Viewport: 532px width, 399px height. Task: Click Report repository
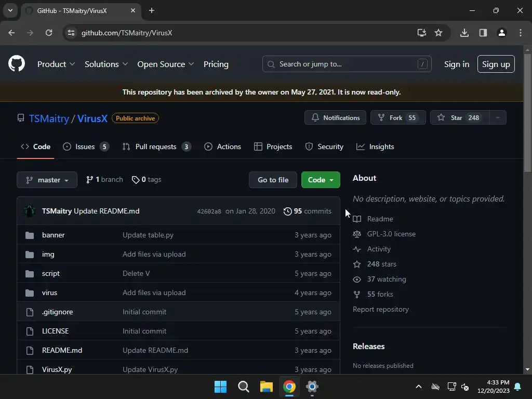(381, 310)
